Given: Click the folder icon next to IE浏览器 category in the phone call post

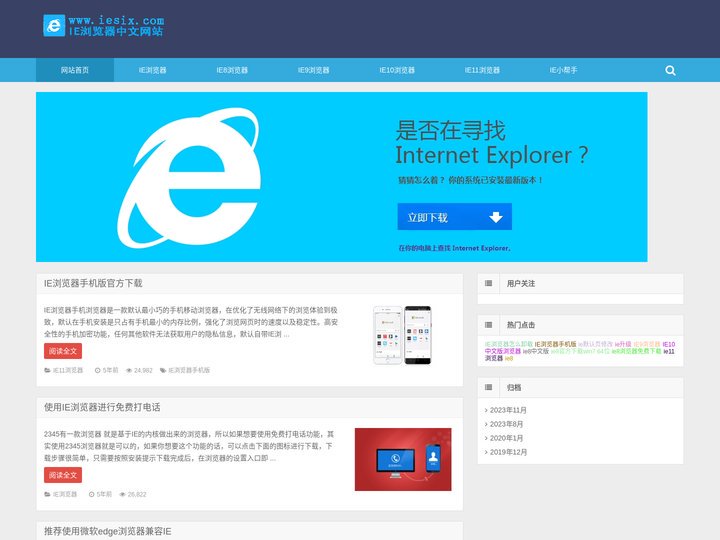Looking at the screenshot, I should point(47,494).
